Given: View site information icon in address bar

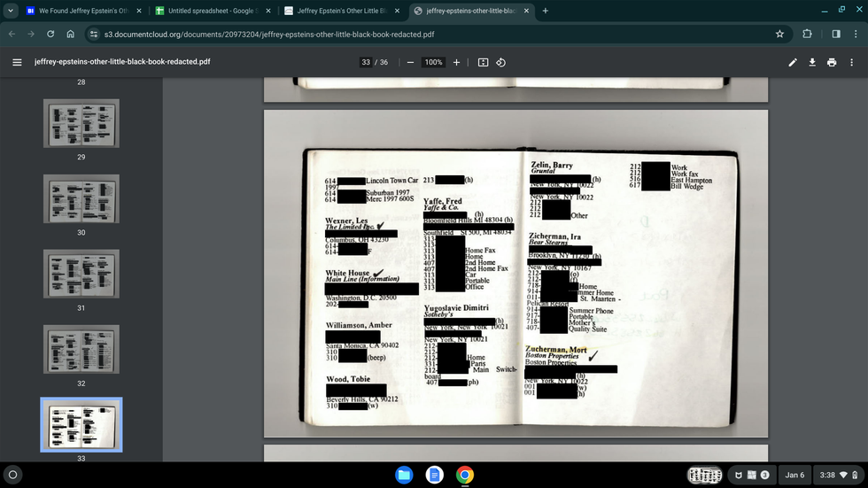Looking at the screenshot, I should point(94,35).
